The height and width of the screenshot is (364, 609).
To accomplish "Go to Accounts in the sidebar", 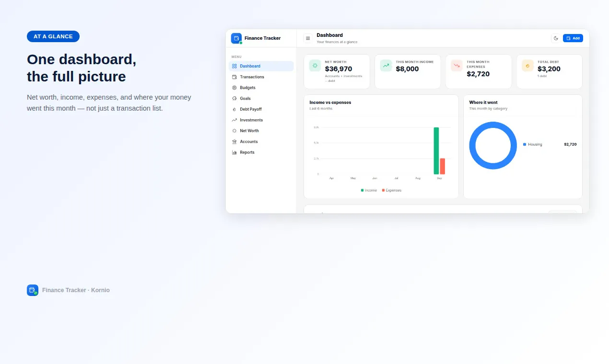I will coord(261,141).
